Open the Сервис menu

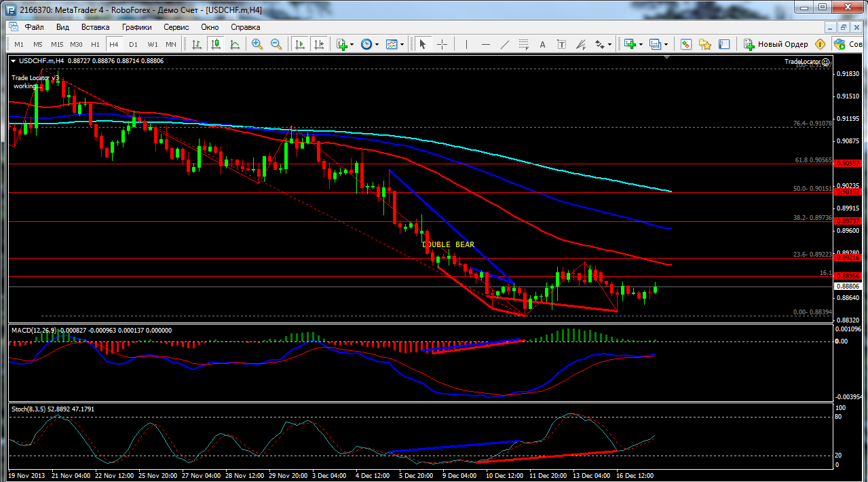176,27
